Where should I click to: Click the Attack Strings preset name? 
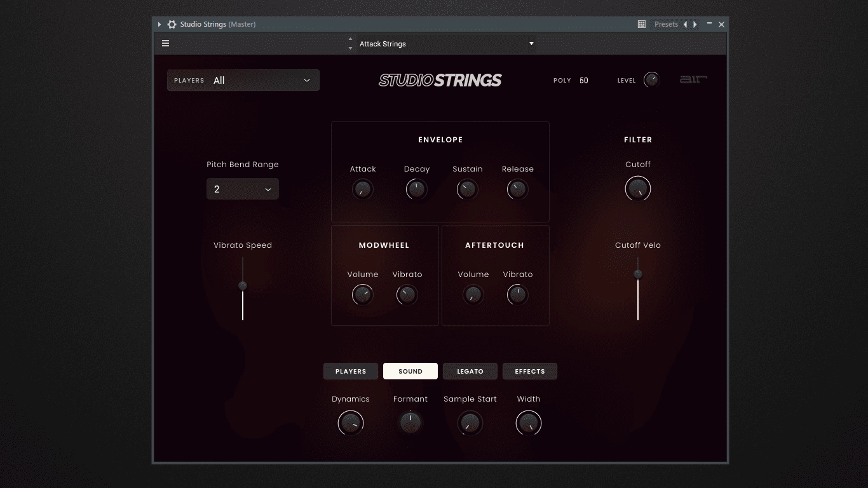(383, 44)
